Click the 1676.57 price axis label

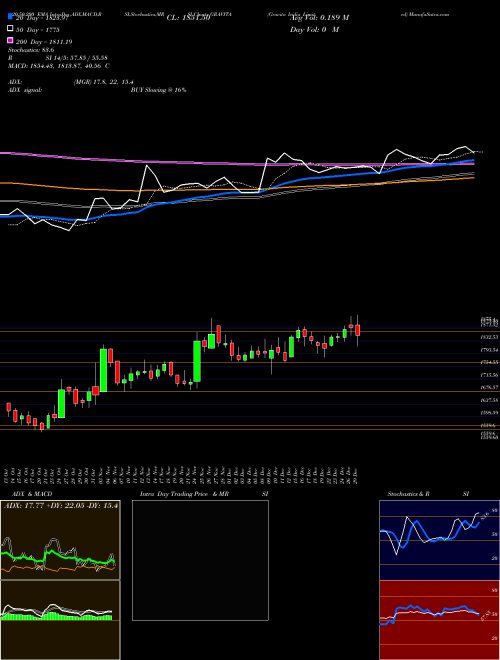tap(489, 387)
